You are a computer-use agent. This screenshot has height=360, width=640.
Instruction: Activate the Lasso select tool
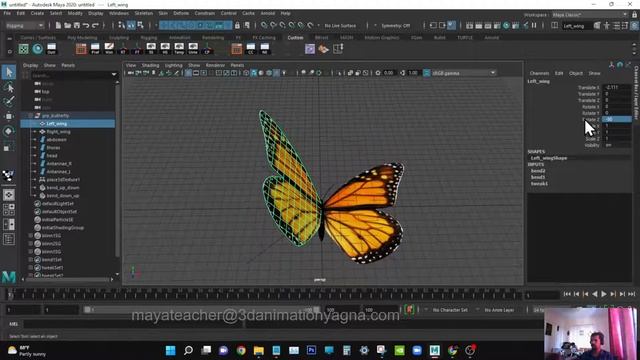click(9, 87)
